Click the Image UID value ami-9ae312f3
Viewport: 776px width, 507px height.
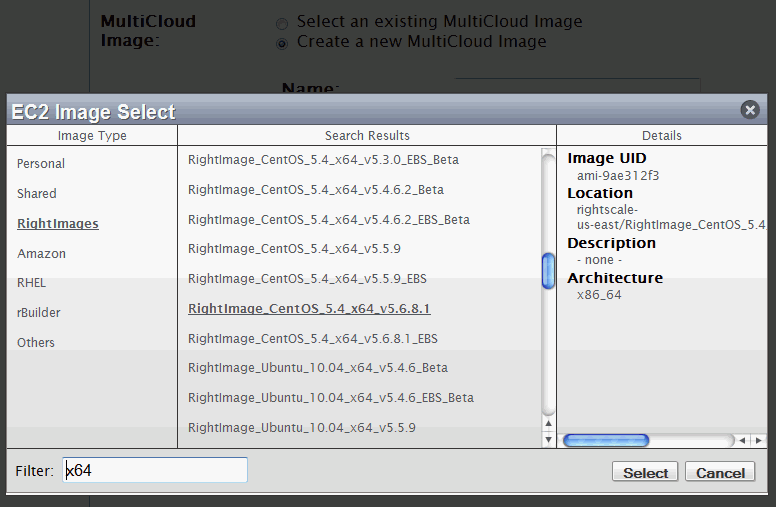pyautogui.click(x=618, y=176)
